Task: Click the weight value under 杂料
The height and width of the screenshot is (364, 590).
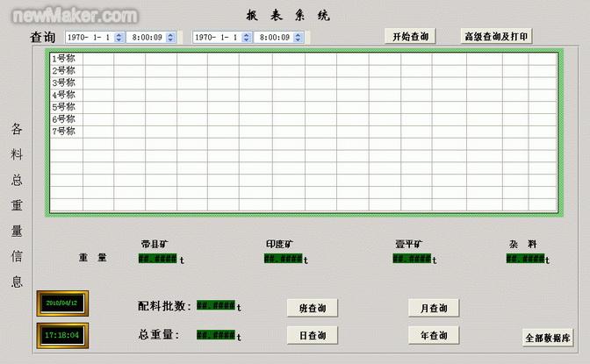Action: [x=525, y=259]
